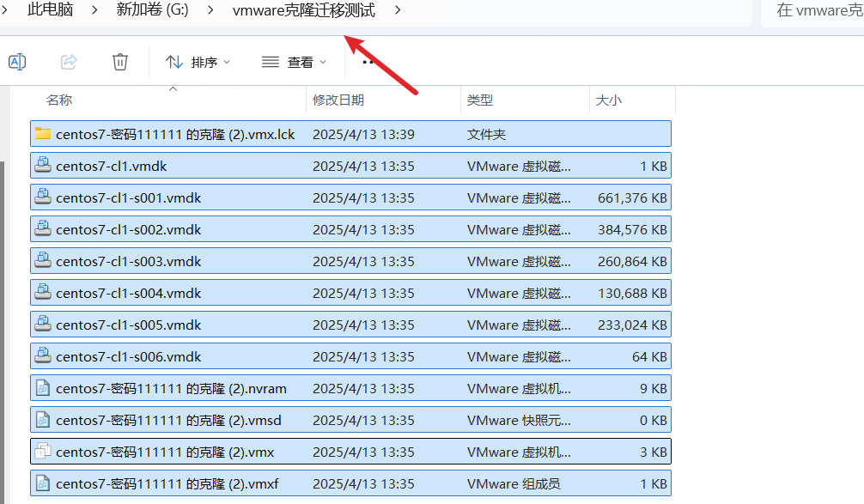Click the 260,864 KB size value
The width and height of the screenshot is (864, 504).
(x=632, y=261)
